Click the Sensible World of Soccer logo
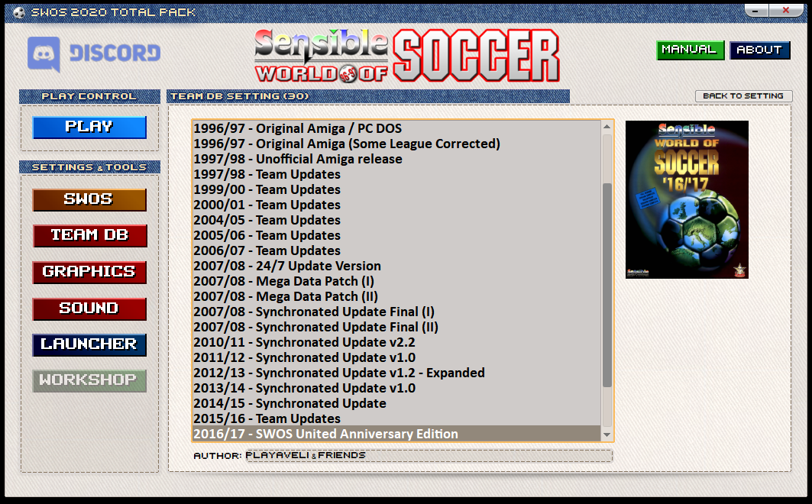Image resolution: width=812 pixels, height=504 pixels. [x=406, y=56]
